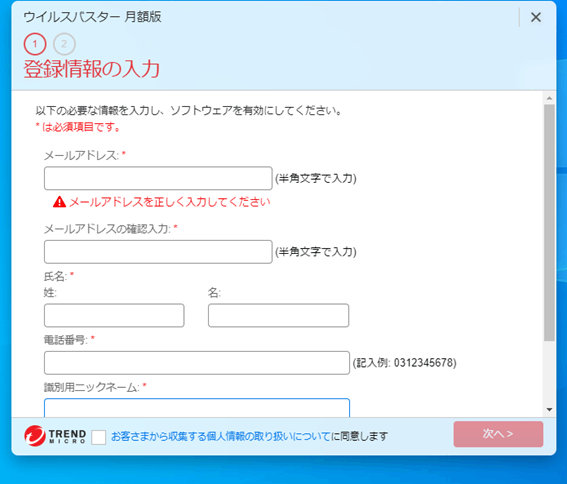
Task: Click the メールアドレス input field
Action: (158, 178)
